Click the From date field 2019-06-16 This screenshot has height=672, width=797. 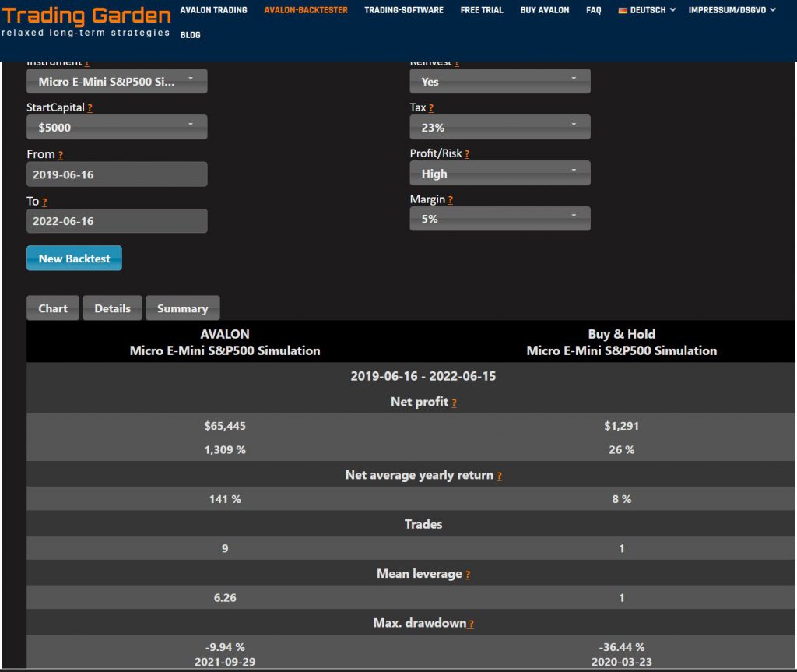[x=117, y=174]
